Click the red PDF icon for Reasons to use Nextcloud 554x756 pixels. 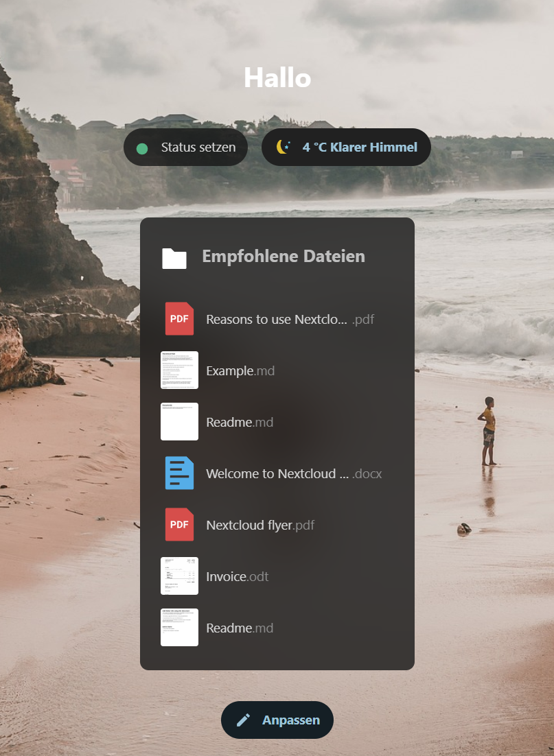coord(179,319)
